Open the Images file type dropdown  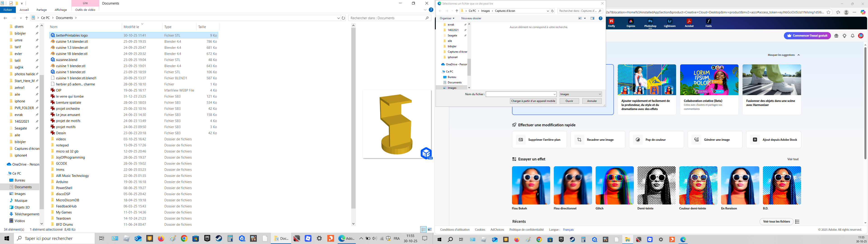580,94
